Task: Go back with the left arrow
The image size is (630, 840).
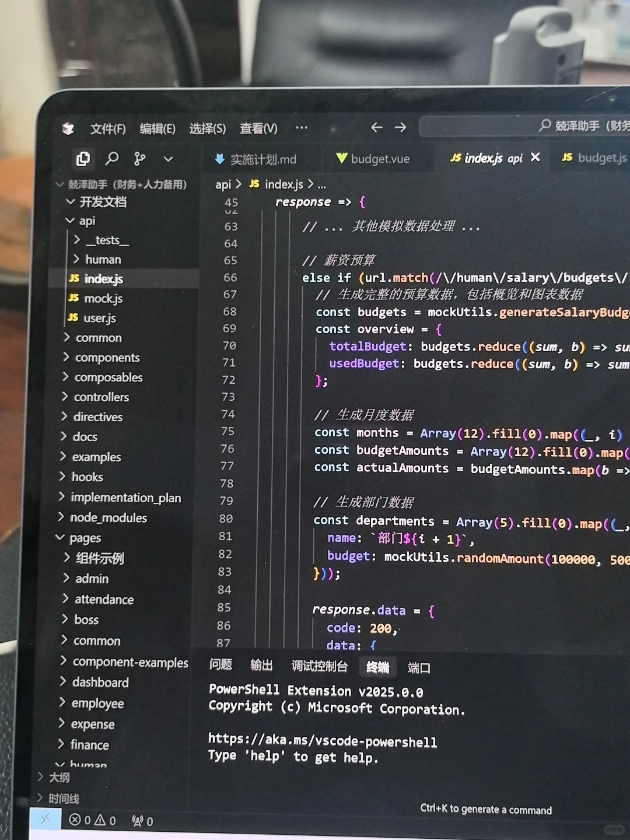Action: click(x=377, y=127)
